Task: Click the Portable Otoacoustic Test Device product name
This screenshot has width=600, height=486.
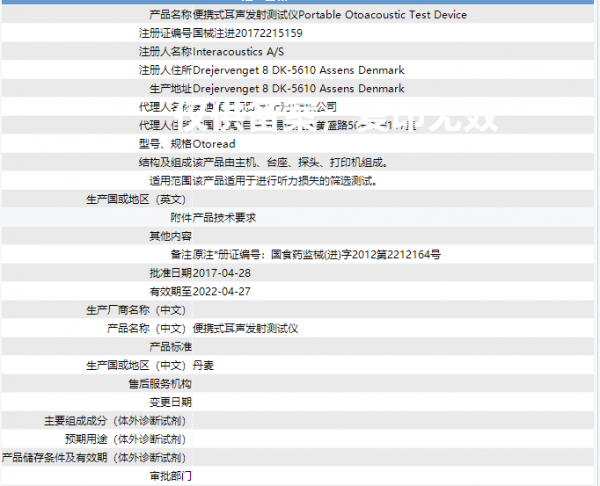Action: click(383, 15)
